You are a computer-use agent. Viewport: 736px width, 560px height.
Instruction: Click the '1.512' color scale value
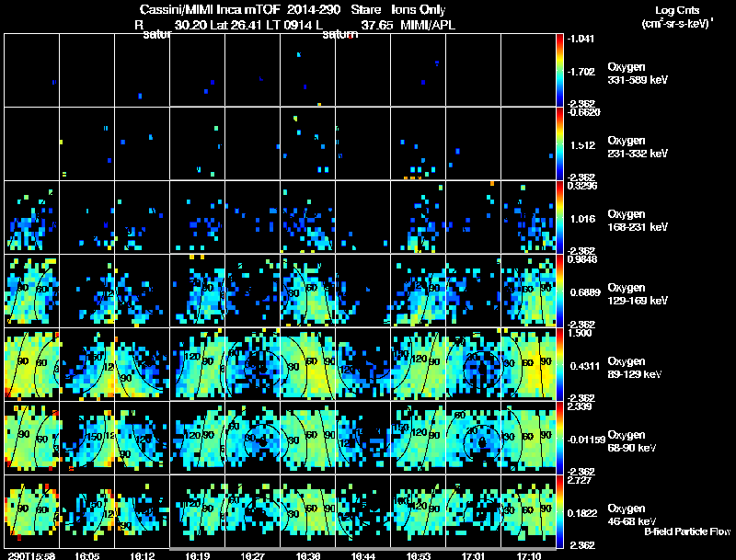click(x=582, y=145)
